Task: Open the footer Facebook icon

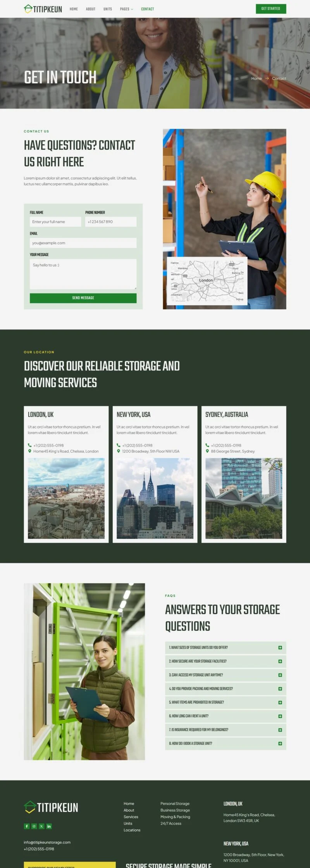Action: tap(27, 826)
